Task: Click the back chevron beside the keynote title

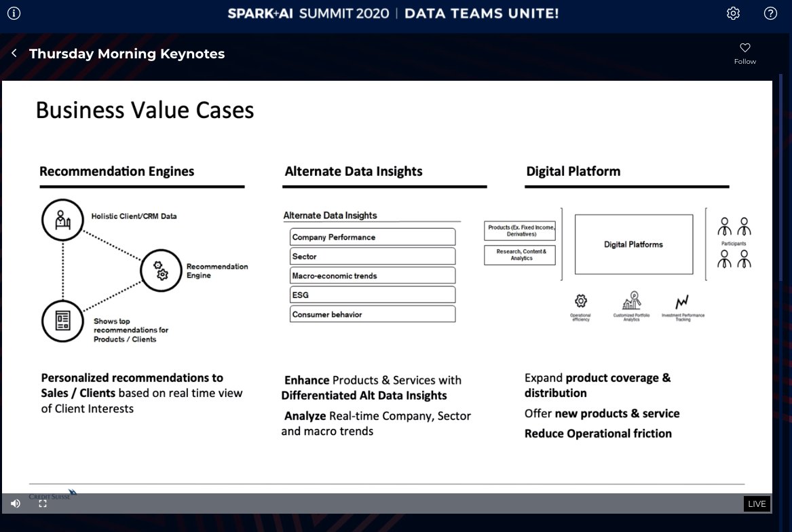Action: click(14, 53)
